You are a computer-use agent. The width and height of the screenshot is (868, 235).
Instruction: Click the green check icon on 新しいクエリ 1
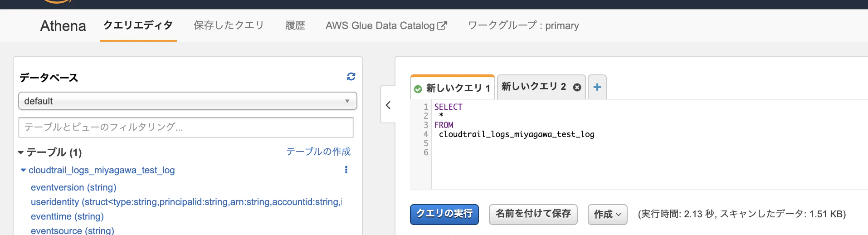coord(418,89)
